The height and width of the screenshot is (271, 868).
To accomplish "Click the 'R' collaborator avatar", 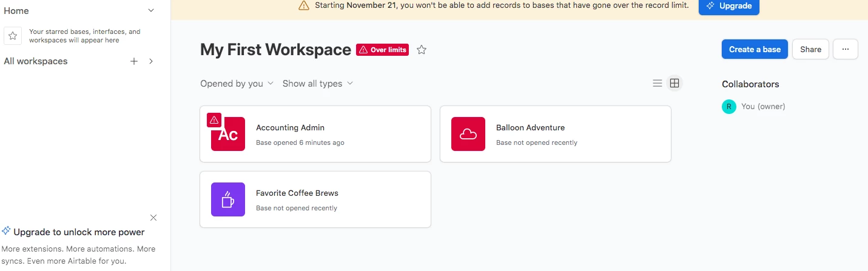I will (x=728, y=107).
